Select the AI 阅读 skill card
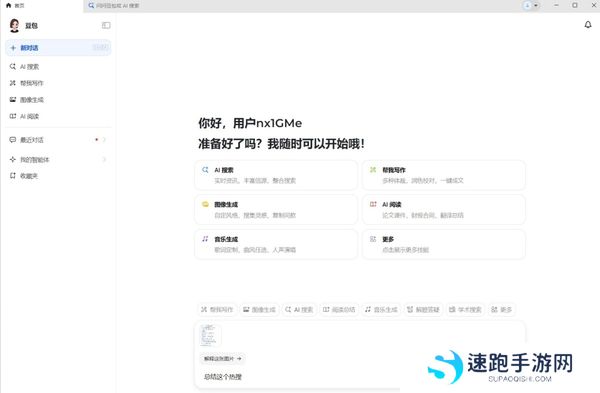The width and height of the screenshot is (600, 393). coord(444,210)
